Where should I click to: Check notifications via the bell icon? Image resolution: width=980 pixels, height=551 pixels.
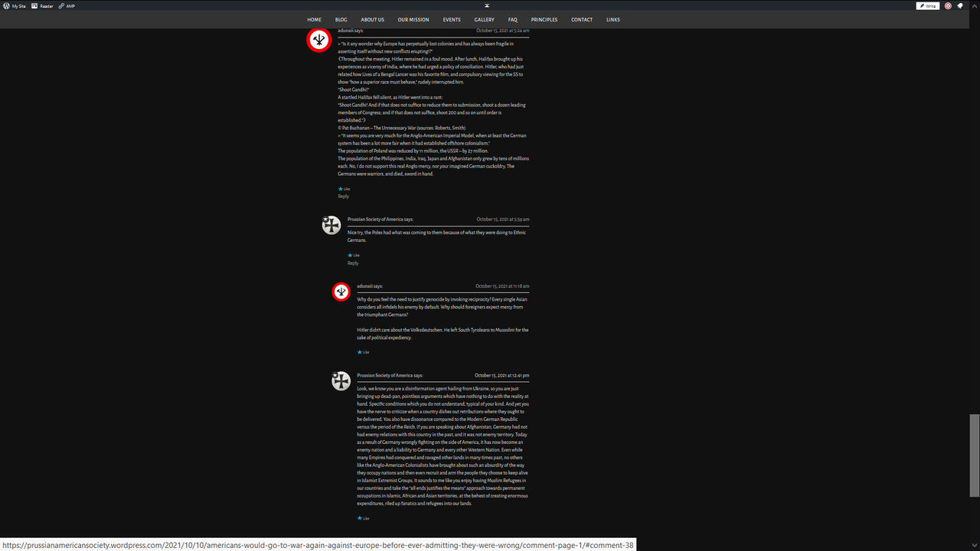click(x=959, y=5)
